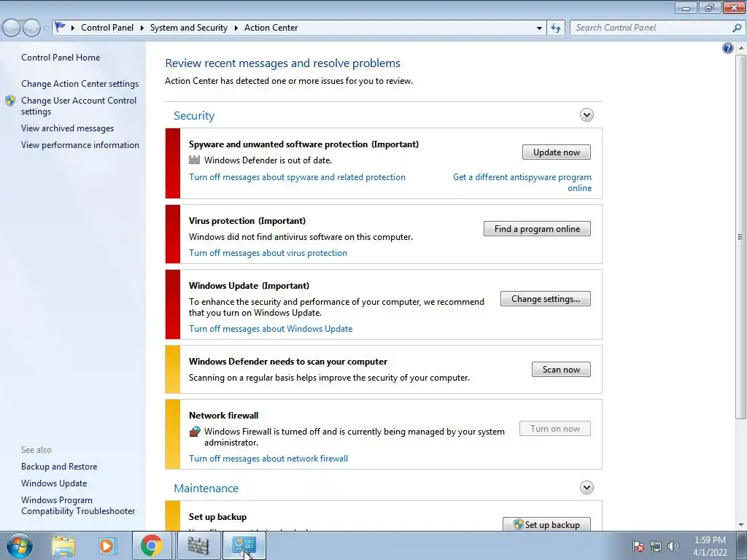Open the Windows Start orb
This screenshot has height=560, width=747.
pyautogui.click(x=20, y=545)
